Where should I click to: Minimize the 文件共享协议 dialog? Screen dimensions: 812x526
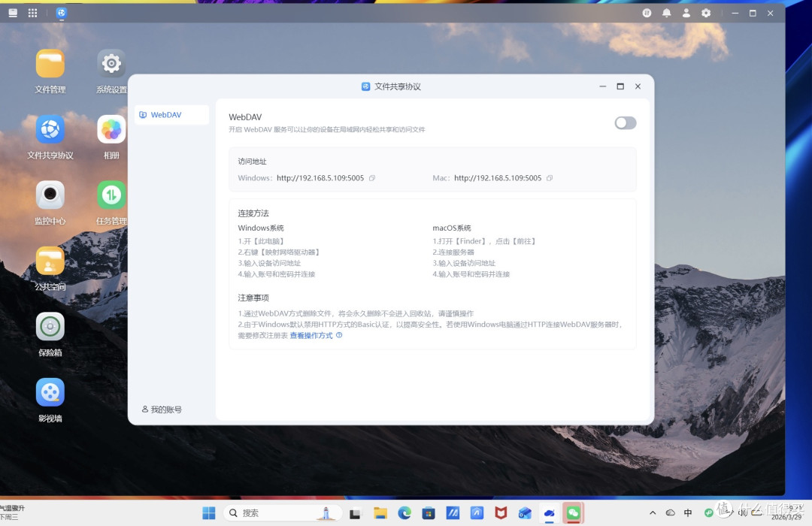603,86
